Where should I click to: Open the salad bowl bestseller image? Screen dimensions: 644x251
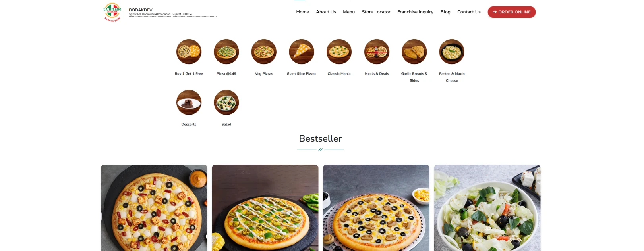point(487,208)
